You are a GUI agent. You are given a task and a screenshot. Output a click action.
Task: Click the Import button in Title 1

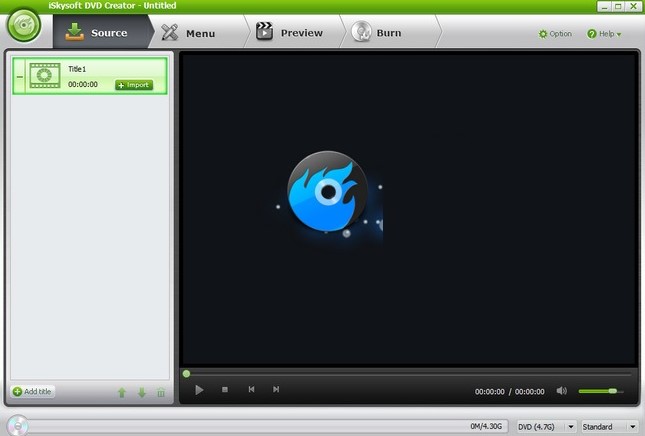click(x=134, y=85)
